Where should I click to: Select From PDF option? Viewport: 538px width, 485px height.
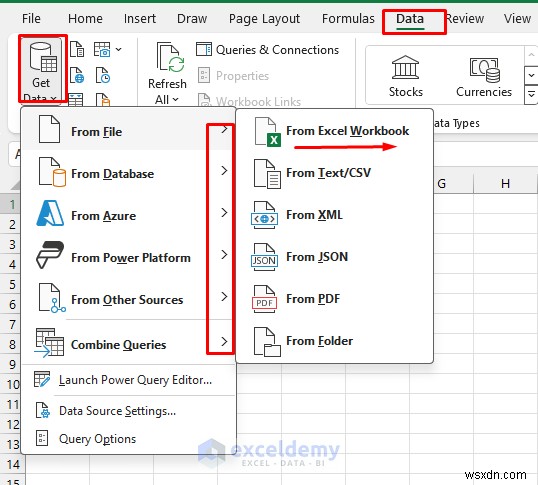[335, 299]
